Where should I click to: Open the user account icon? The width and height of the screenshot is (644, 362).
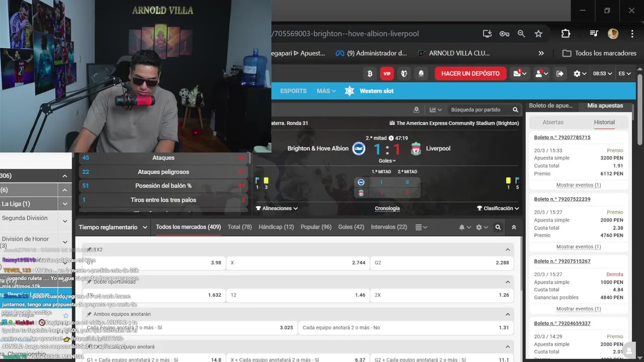point(541,73)
